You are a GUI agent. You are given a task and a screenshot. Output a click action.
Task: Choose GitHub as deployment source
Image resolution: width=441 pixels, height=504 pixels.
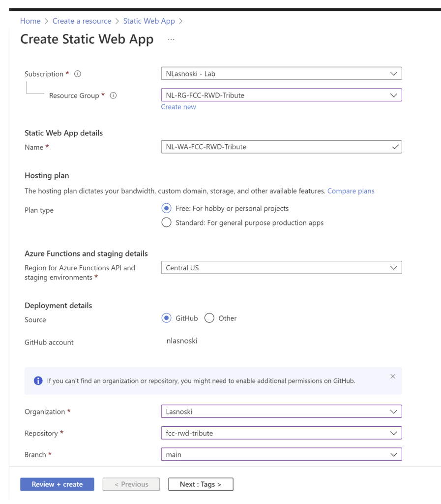(167, 318)
